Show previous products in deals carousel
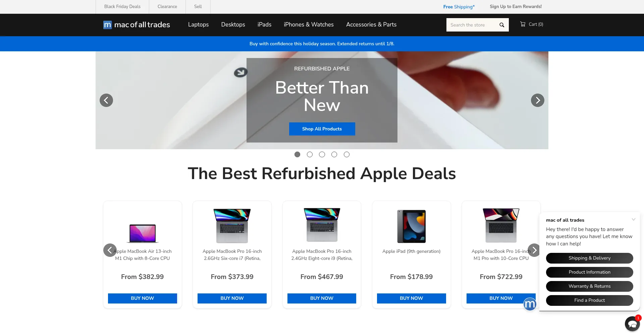This screenshot has height=333, width=644. (110, 250)
